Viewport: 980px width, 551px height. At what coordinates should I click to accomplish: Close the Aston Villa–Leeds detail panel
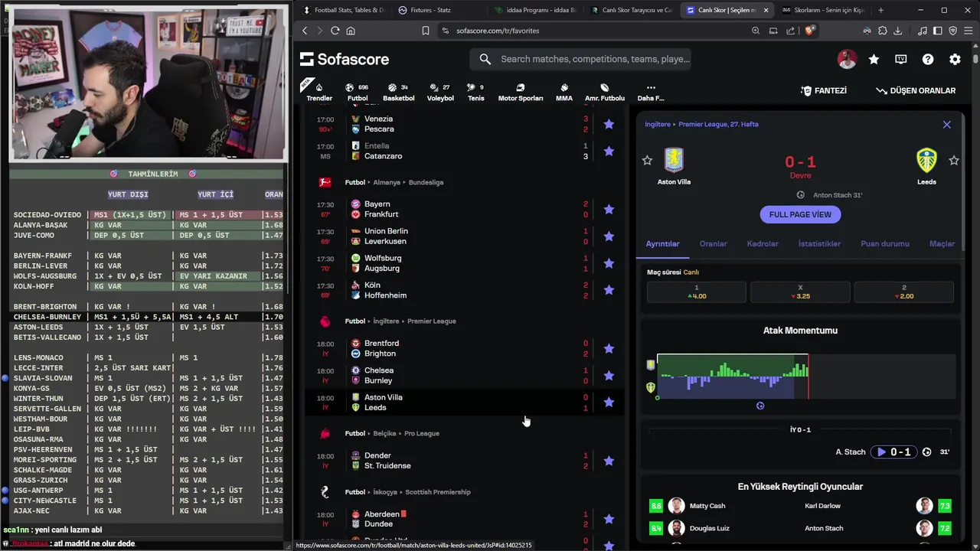pos(947,124)
